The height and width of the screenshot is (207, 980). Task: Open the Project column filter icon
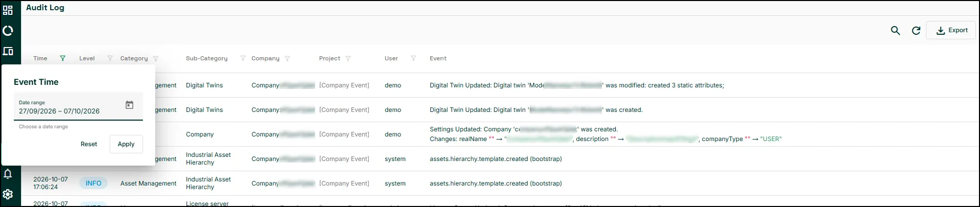(x=348, y=58)
